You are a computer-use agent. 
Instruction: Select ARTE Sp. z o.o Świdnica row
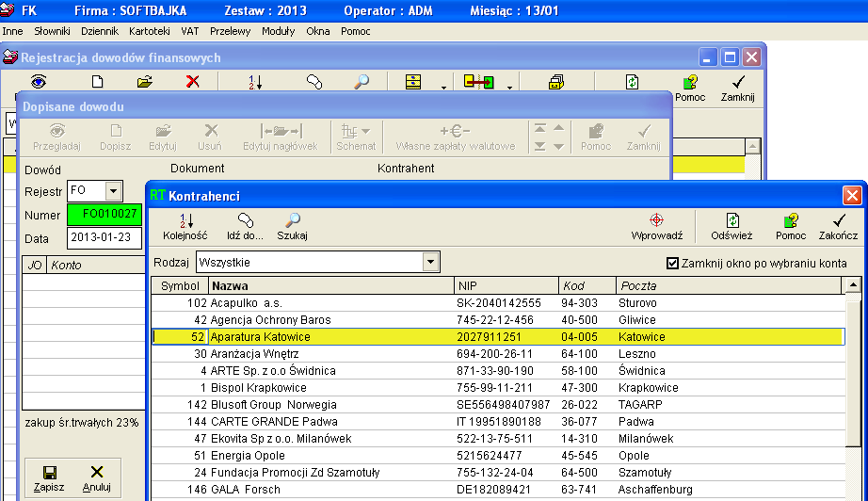click(x=498, y=371)
